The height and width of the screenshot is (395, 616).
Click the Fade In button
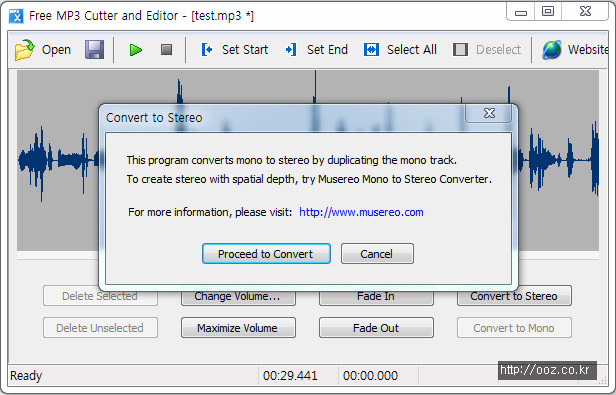tap(376, 297)
